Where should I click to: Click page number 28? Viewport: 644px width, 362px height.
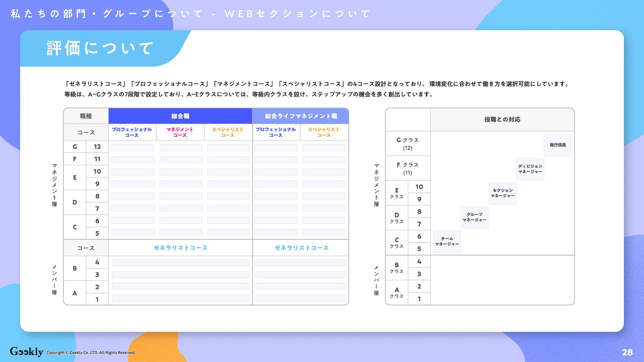pos(627,352)
